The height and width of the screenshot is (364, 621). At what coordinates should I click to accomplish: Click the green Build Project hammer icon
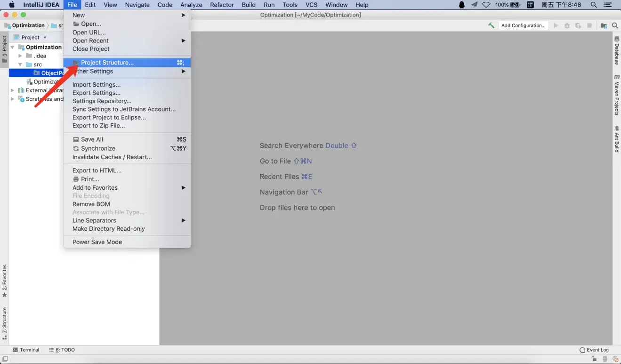coord(491,25)
